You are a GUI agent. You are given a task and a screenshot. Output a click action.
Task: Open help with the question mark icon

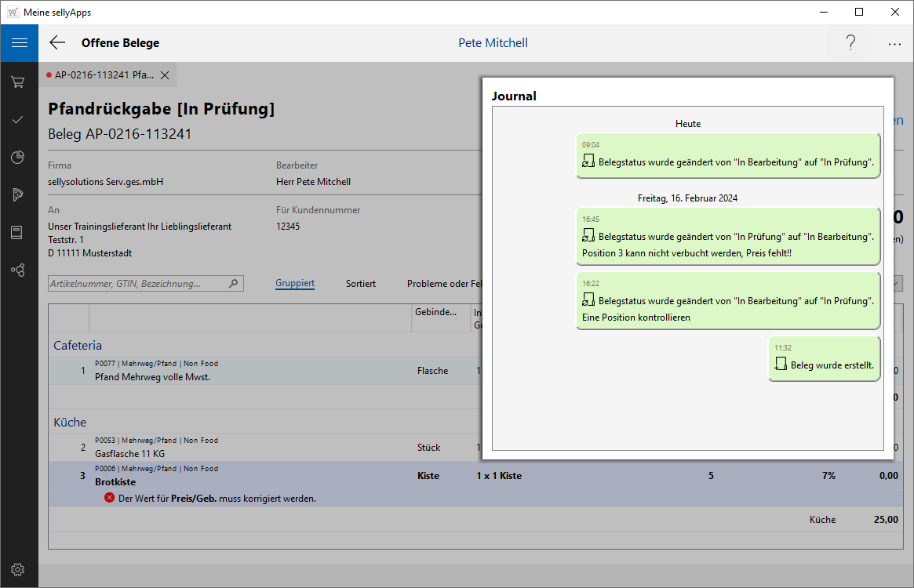[x=850, y=43]
